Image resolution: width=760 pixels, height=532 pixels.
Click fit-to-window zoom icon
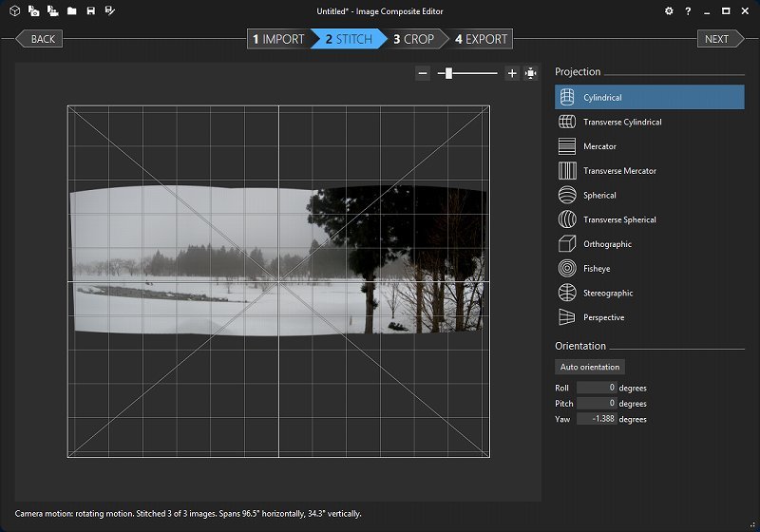[531, 74]
